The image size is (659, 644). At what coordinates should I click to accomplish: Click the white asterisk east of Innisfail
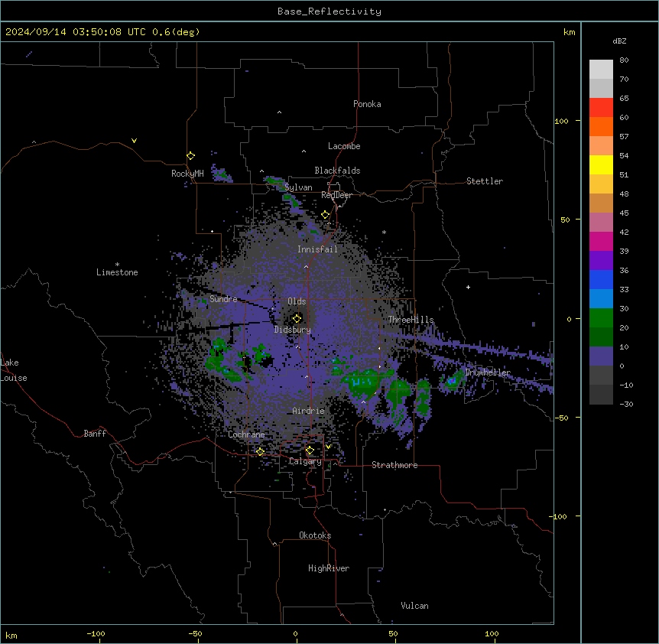384,232
